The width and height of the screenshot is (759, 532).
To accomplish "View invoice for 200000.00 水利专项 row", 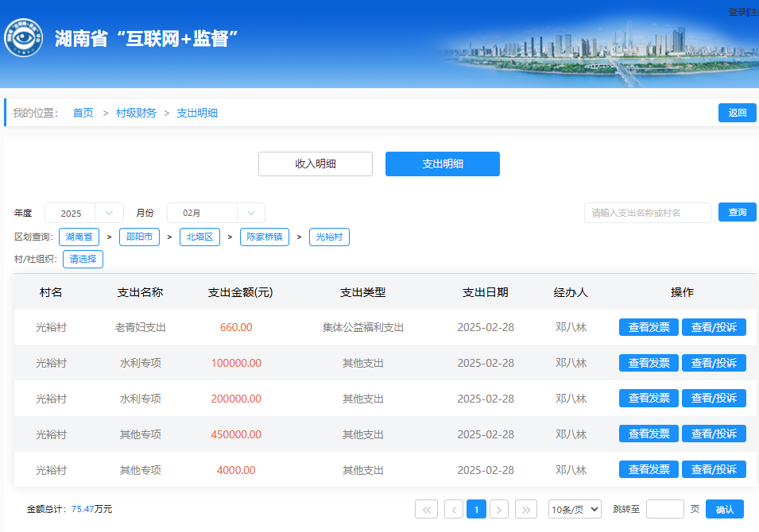I will point(649,398).
